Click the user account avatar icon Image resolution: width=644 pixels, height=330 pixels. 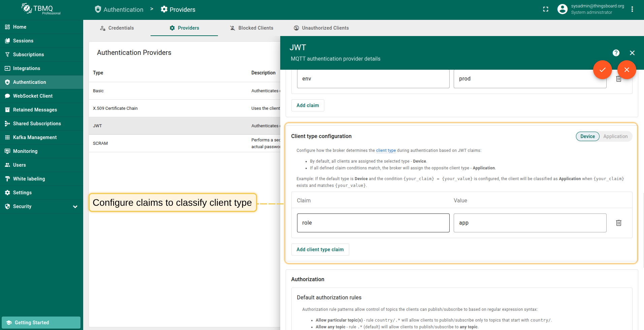562,9
